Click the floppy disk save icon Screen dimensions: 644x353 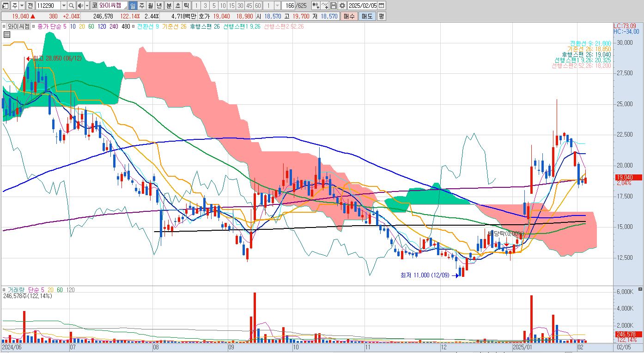point(334,6)
